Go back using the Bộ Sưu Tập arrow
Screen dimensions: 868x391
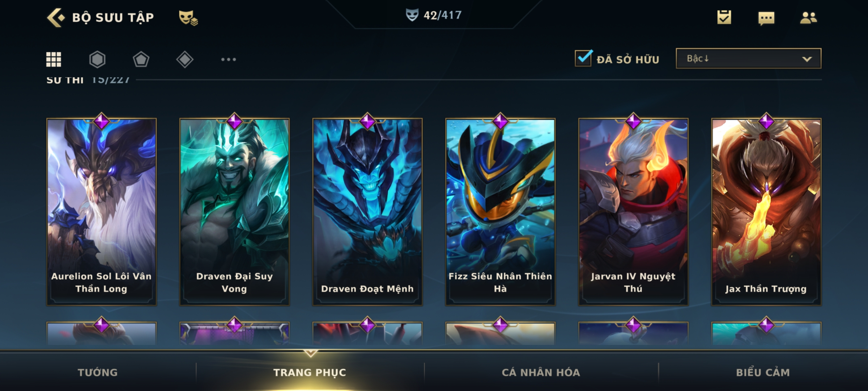(56, 17)
